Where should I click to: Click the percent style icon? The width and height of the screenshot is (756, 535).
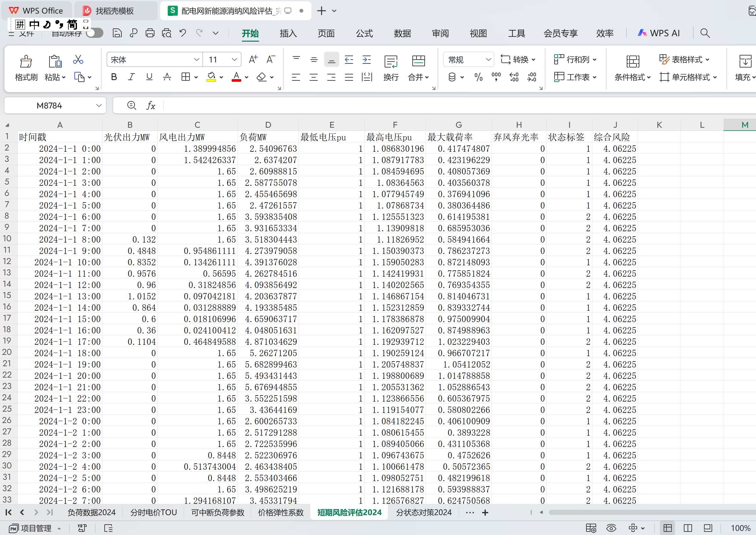coord(479,77)
